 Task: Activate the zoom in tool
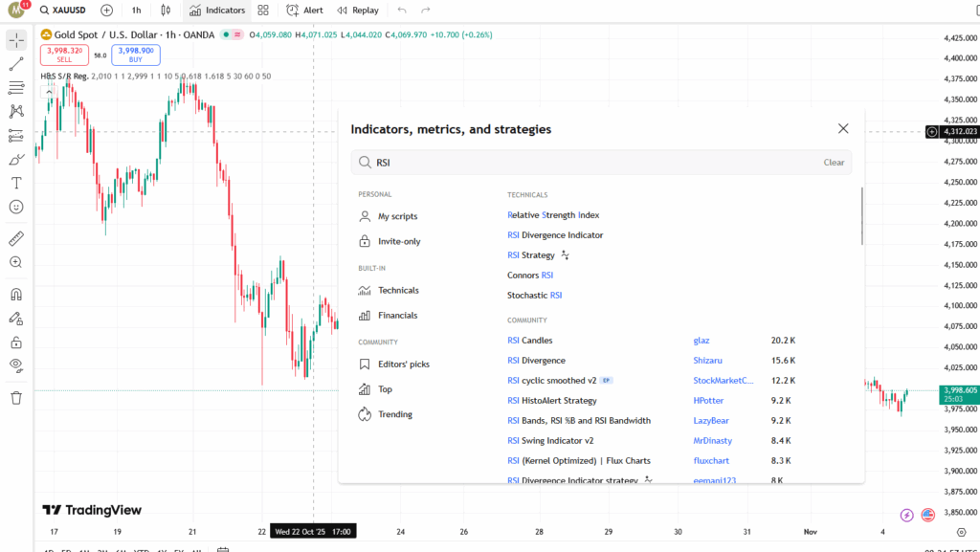click(16, 262)
